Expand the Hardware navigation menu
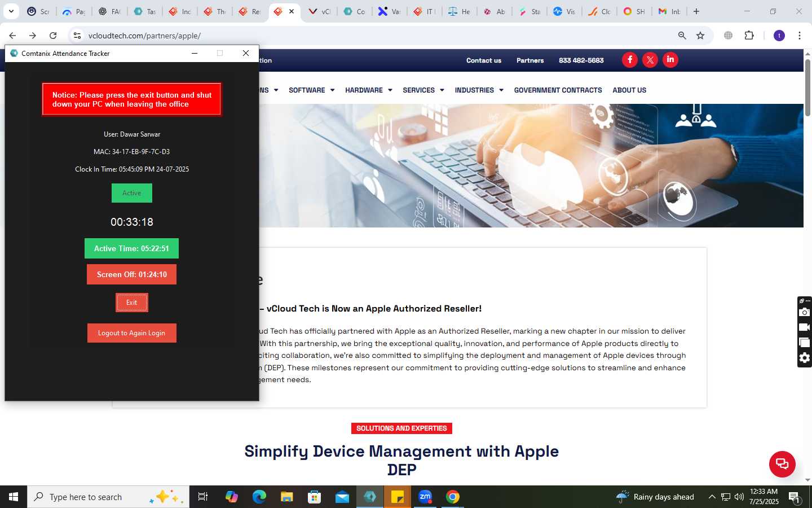The height and width of the screenshot is (508, 812). pyautogui.click(x=368, y=90)
